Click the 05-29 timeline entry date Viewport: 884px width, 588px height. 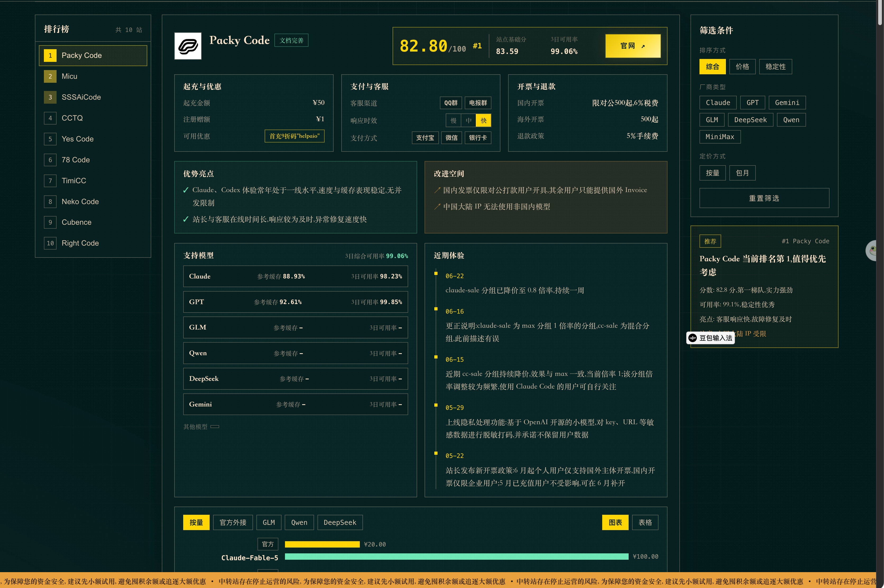(454, 408)
